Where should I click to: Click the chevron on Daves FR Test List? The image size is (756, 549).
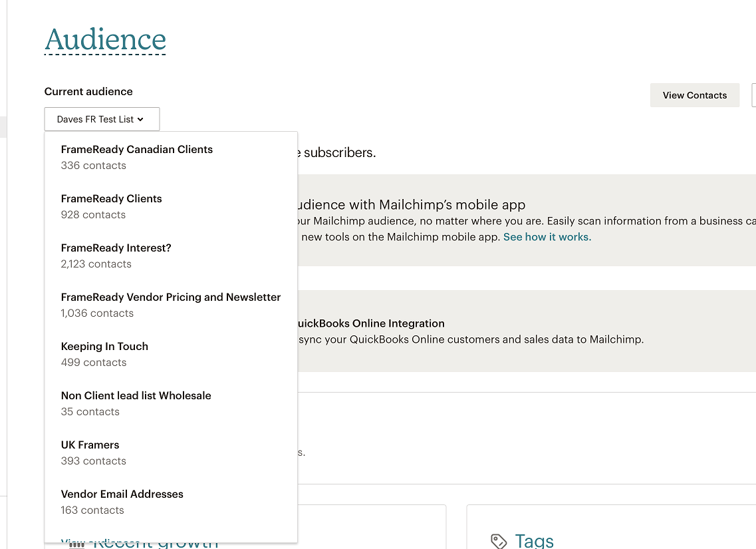[x=141, y=120]
